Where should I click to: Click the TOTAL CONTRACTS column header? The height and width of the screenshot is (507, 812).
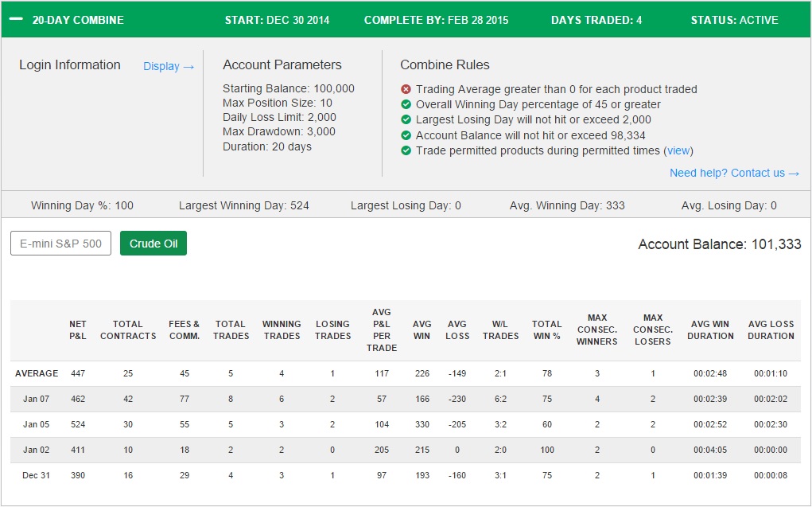(128, 330)
